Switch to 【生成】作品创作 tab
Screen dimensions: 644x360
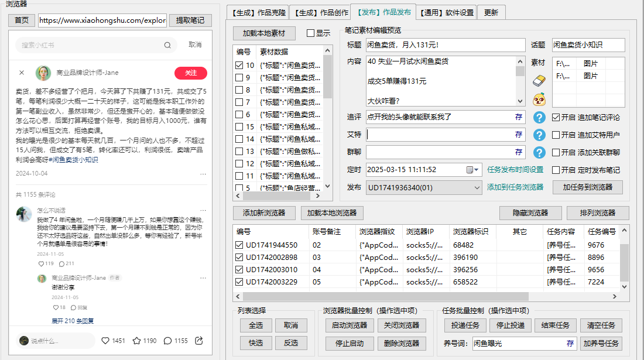click(x=321, y=13)
